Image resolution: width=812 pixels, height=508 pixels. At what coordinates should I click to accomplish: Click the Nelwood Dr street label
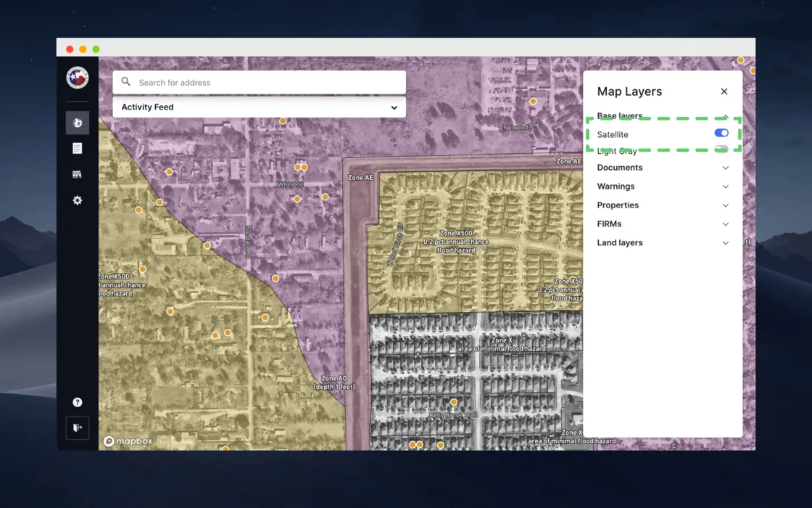click(519, 127)
